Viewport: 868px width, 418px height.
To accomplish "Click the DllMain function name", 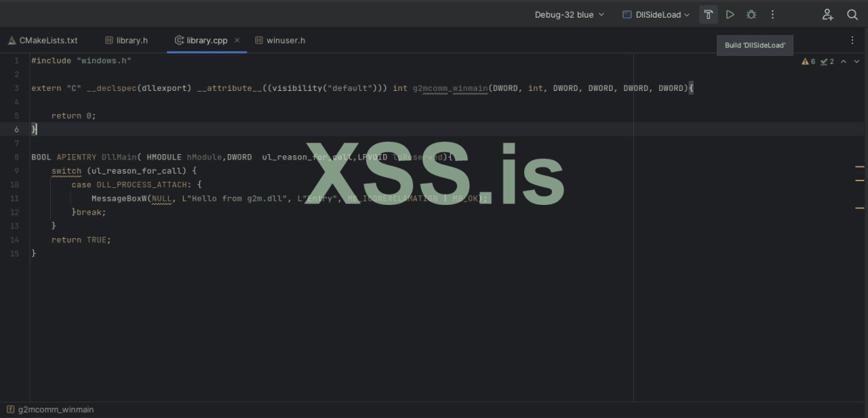I will 119,157.
